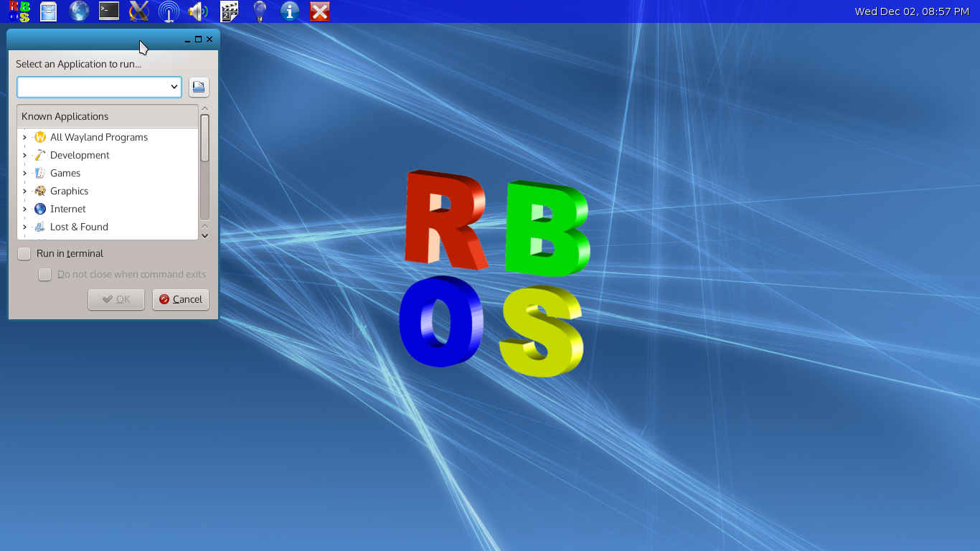Click the Cancel button
This screenshot has height=551, width=980.
181,299
